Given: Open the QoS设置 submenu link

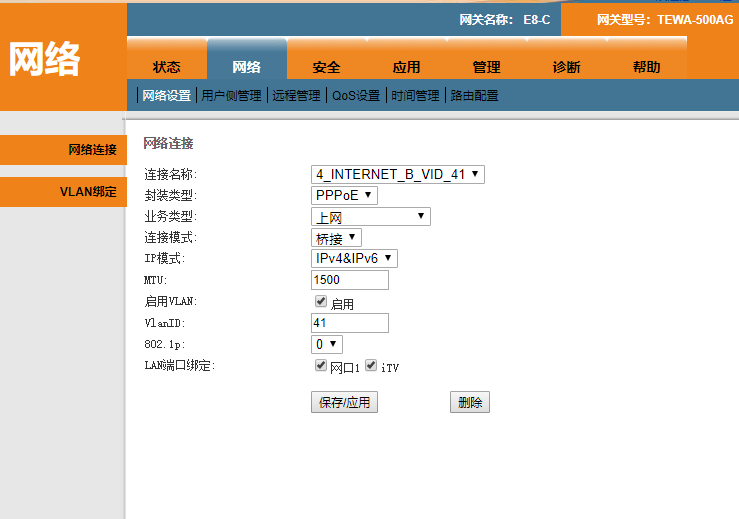Looking at the screenshot, I should coord(356,96).
